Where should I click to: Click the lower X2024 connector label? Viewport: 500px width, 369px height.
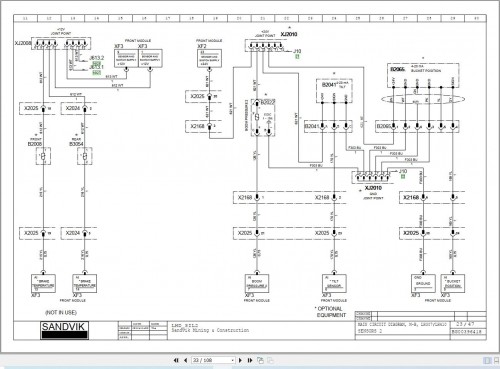tap(73, 233)
